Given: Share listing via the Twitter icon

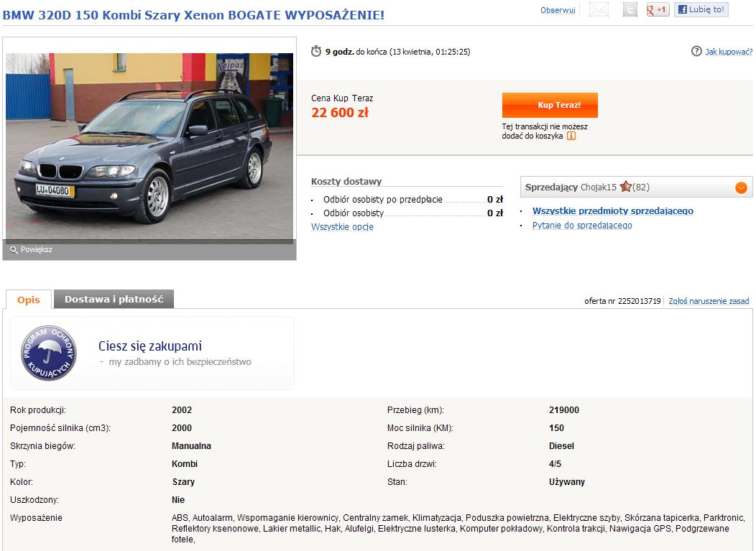Looking at the screenshot, I should [x=630, y=9].
